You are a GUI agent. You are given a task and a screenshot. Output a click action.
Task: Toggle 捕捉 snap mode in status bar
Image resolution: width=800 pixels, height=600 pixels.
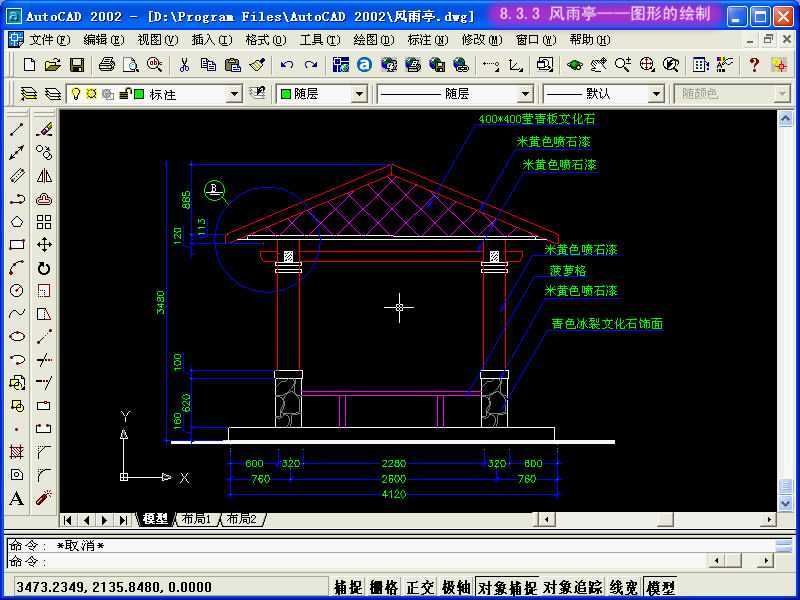348,588
